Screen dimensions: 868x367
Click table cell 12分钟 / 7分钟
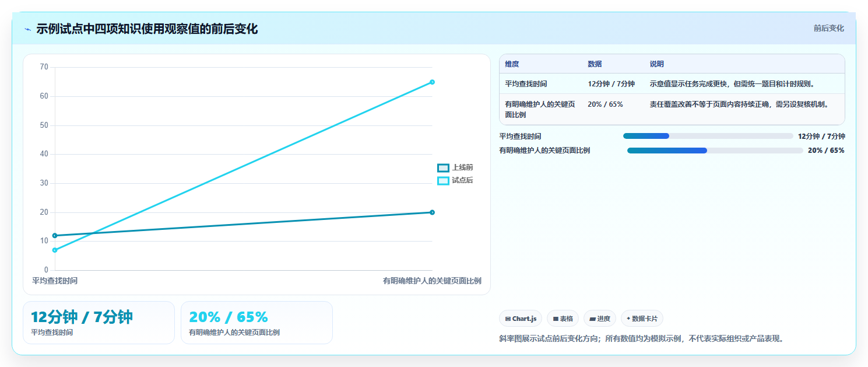point(611,84)
